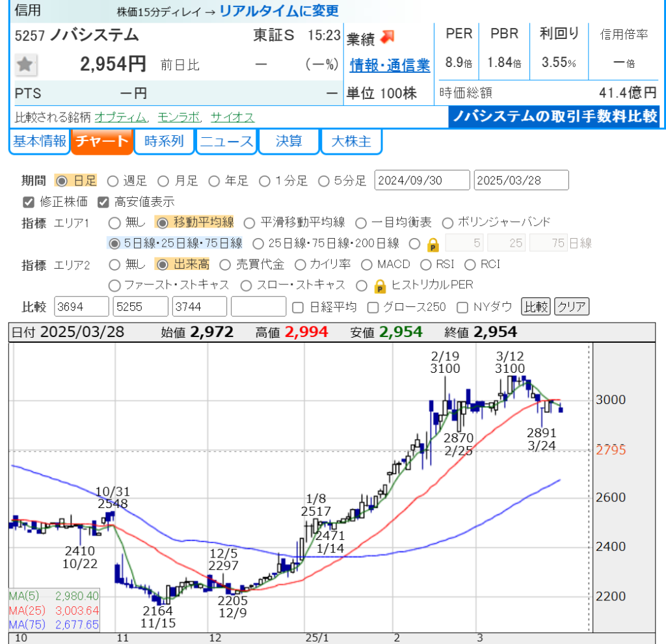Click the リアルタイムに変更 link
Viewport: 666px width, 644px height.
tap(279, 10)
